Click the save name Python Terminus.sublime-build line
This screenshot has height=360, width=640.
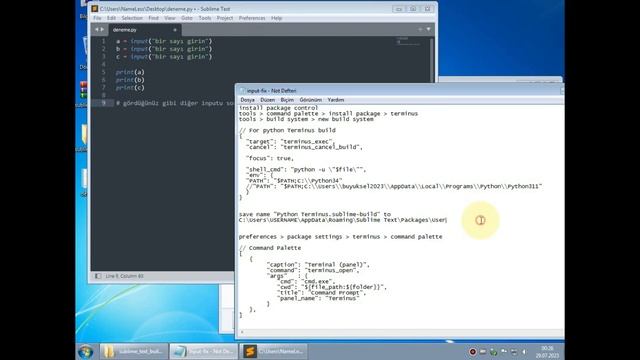pyautogui.click(x=315, y=214)
